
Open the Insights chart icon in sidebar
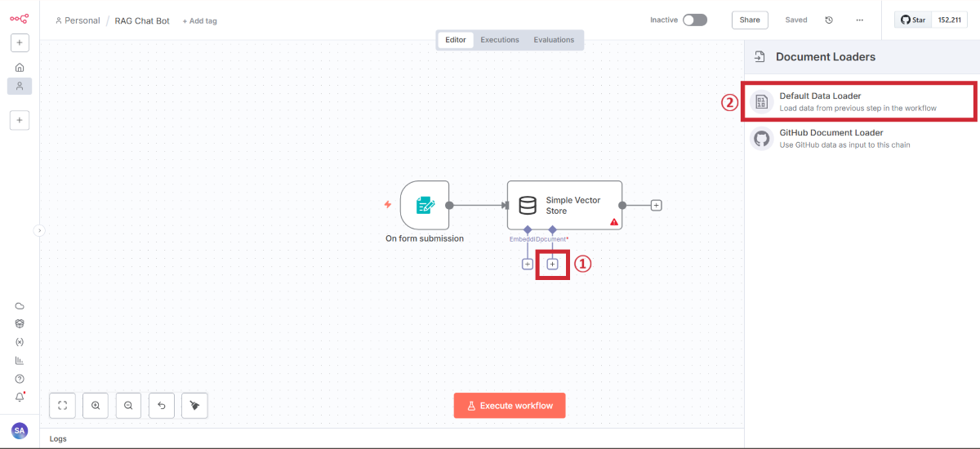pos(20,360)
